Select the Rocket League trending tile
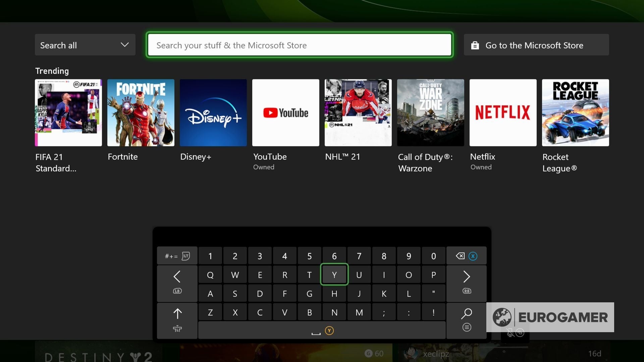This screenshot has height=362, width=644. click(x=575, y=113)
